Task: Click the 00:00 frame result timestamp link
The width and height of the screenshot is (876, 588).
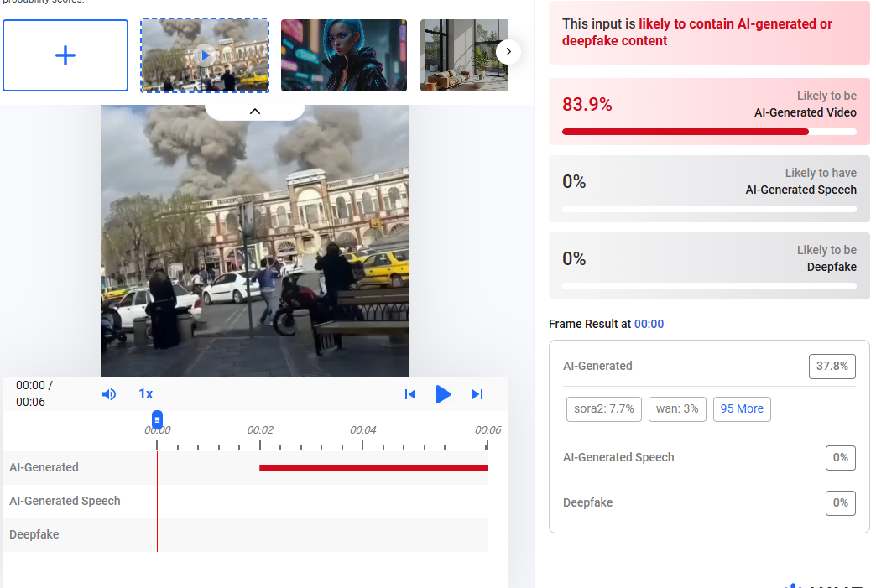Action: click(x=649, y=324)
